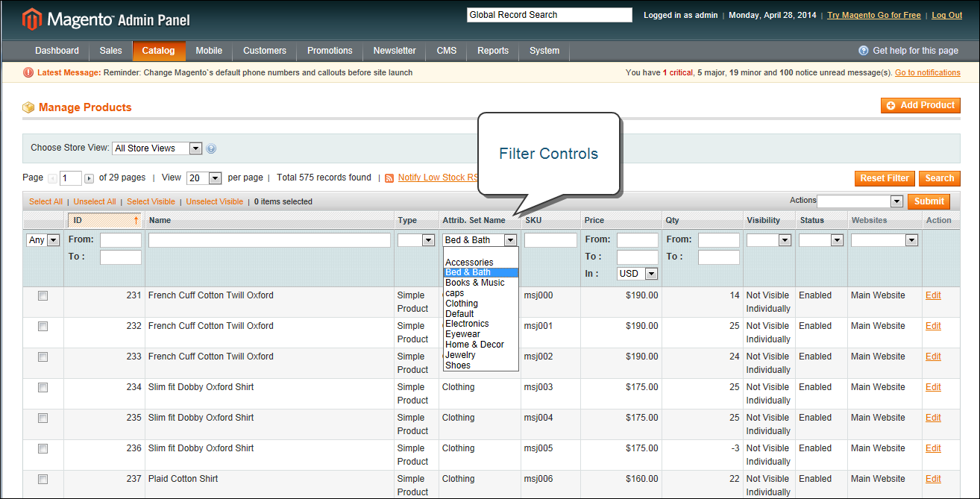Click Try Magento Go for Free link
The width and height of the screenshot is (980, 499).
coord(874,15)
